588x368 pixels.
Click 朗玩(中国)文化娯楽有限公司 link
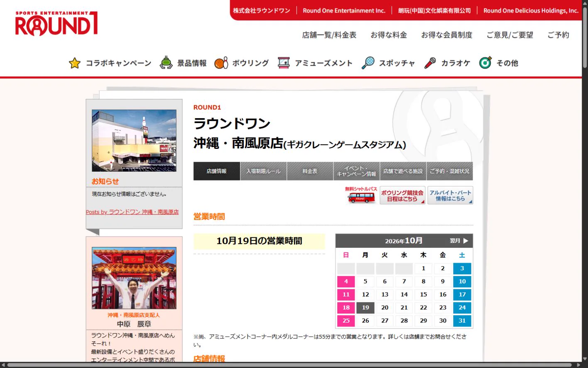[x=434, y=10]
